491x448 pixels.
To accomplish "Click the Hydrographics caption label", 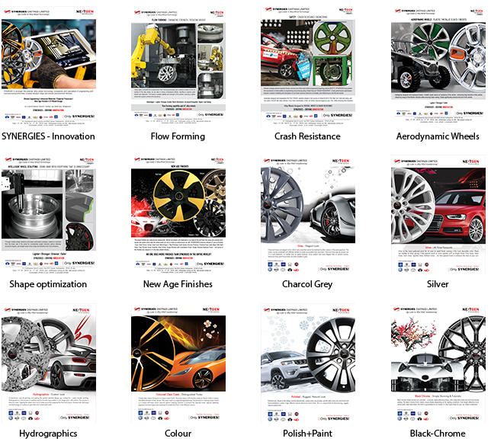I will pos(48,434).
